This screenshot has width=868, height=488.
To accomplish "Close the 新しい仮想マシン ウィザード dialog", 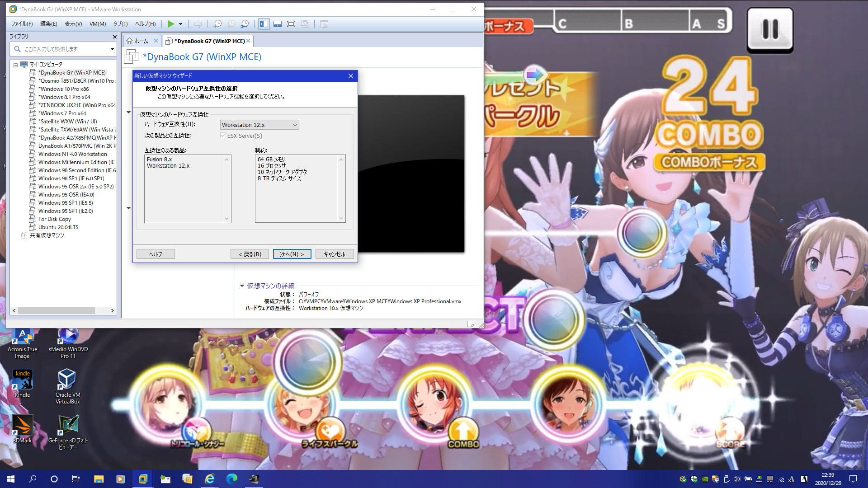I will tap(351, 76).
